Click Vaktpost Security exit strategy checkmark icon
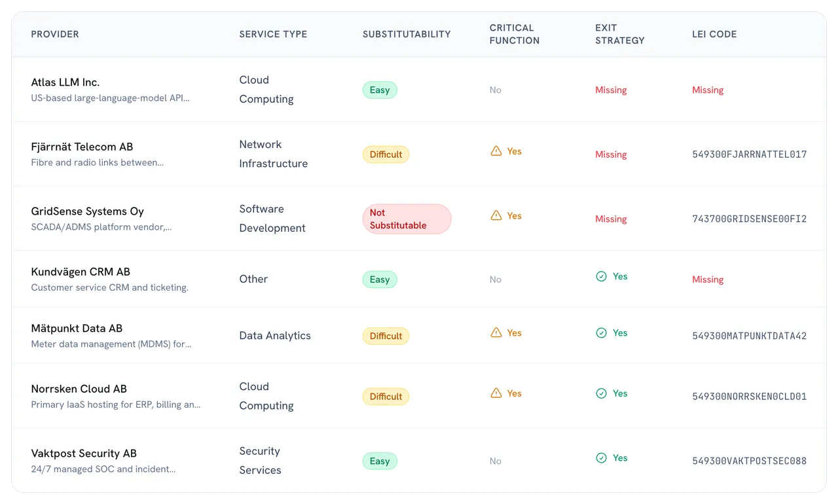 coord(601,458)
